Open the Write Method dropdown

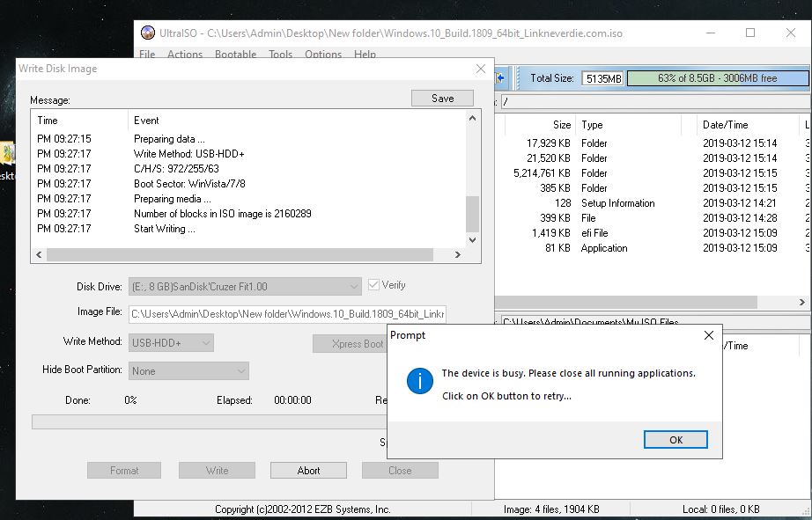click(x=205, y=343)
